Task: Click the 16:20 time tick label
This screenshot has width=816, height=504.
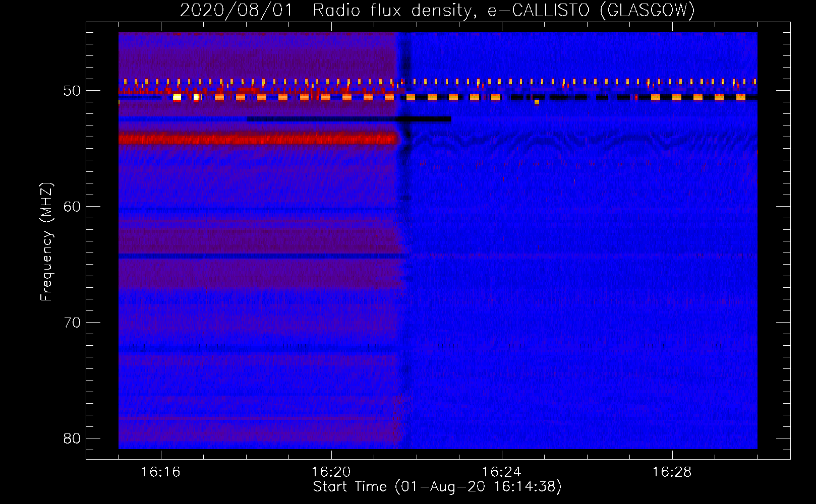Action: 331,472
